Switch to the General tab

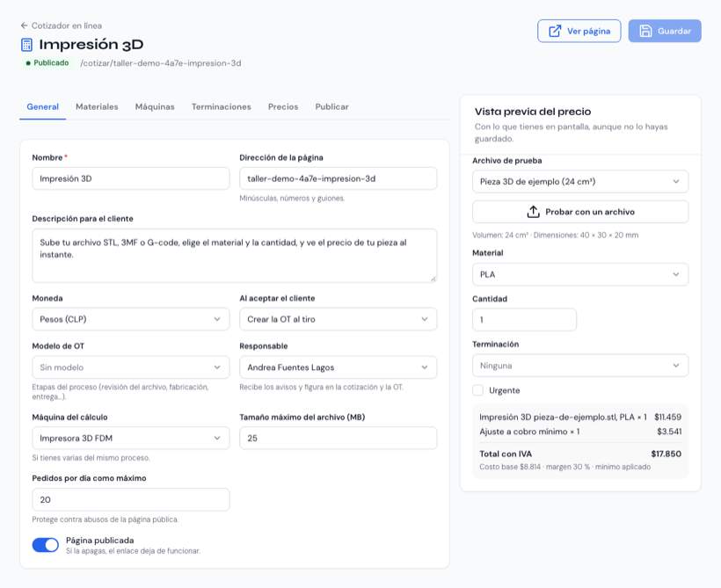pos(43,106)
